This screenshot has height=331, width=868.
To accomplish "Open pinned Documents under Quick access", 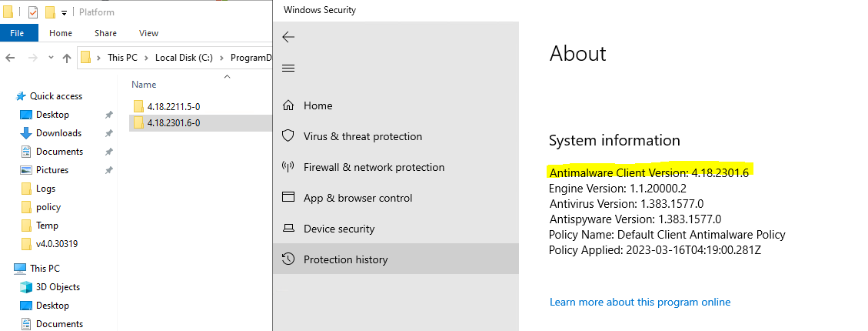I will pyautogui.click(x=59, y=152).
